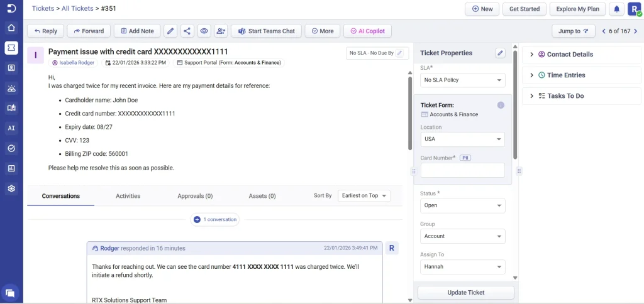Edit SLA due date pencil icon
The width and height of the screenshot is (644, 304).
pyautogui.click(x=399, y=53)
